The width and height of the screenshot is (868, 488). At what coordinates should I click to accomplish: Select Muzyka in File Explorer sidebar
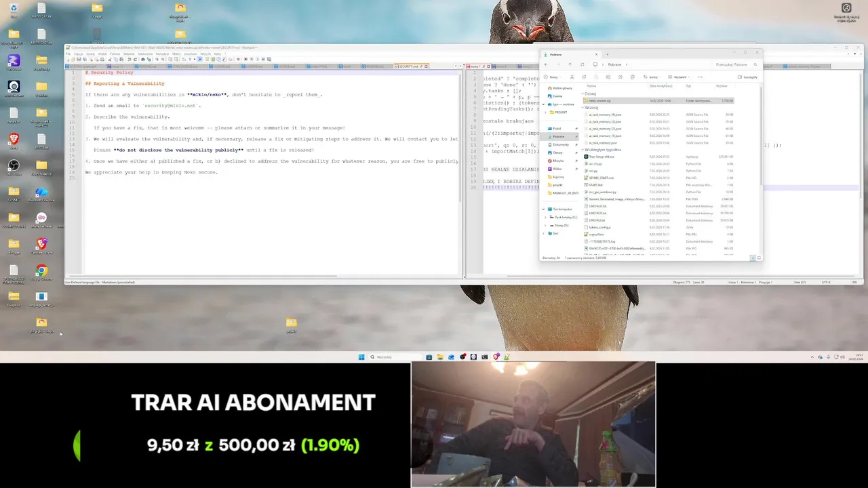click(x=557, y=161)
